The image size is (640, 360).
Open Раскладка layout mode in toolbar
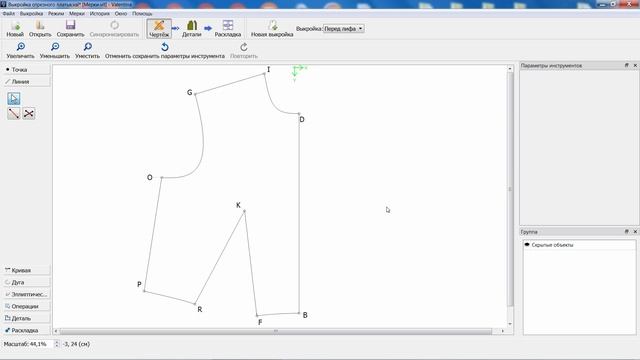pyautogui.click(x=228, y=29)
